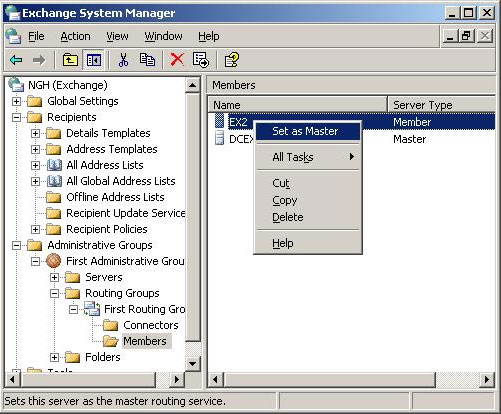Image resolution: width=501 pixels, height=414 pixels.
Task: Click the Forward arrow toolbar icon
Action: click(x=39, y=60)
